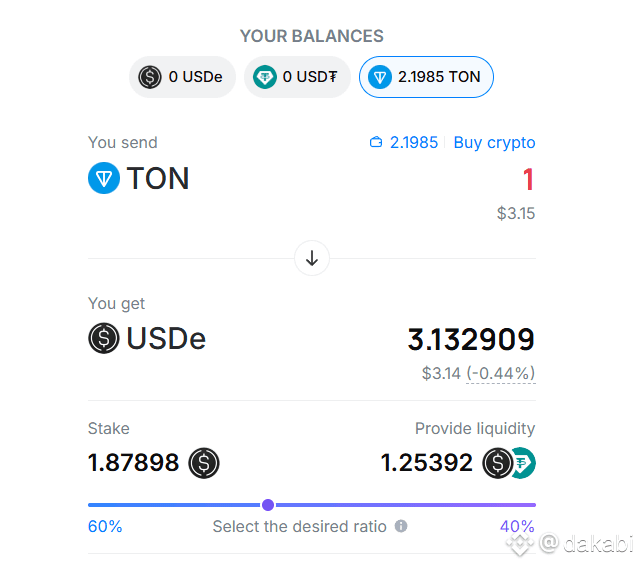Click the swap direction down-arrow button
Screen dimensions: 641x568
point(312,258)
